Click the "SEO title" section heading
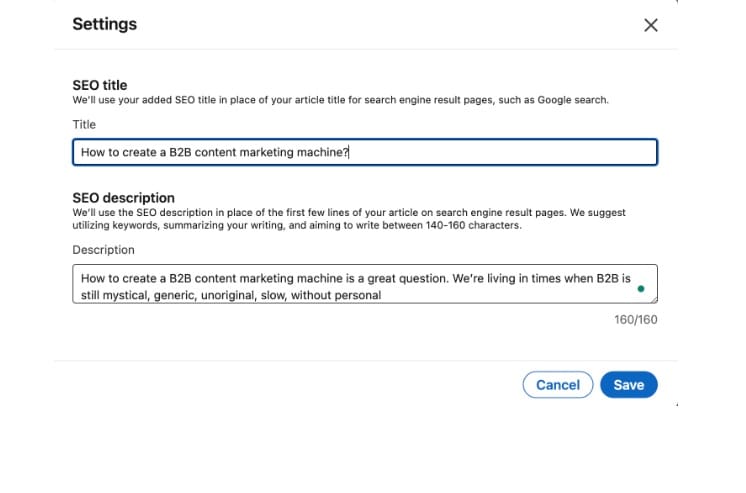746x493 pixels. click(100, 85)
